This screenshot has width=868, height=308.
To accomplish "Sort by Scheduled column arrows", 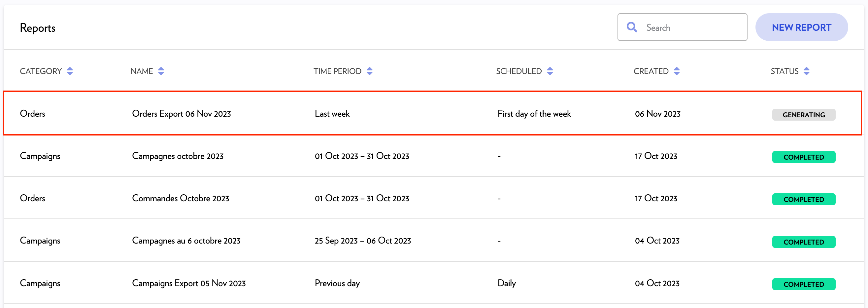I will coord(550,71).
